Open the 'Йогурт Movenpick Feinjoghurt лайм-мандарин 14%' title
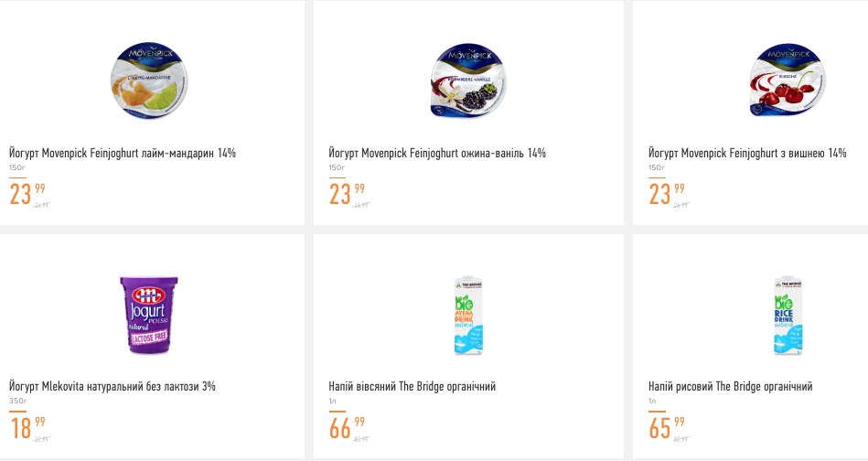Viewport: 868px width, 461px height. tap(123, 153)
